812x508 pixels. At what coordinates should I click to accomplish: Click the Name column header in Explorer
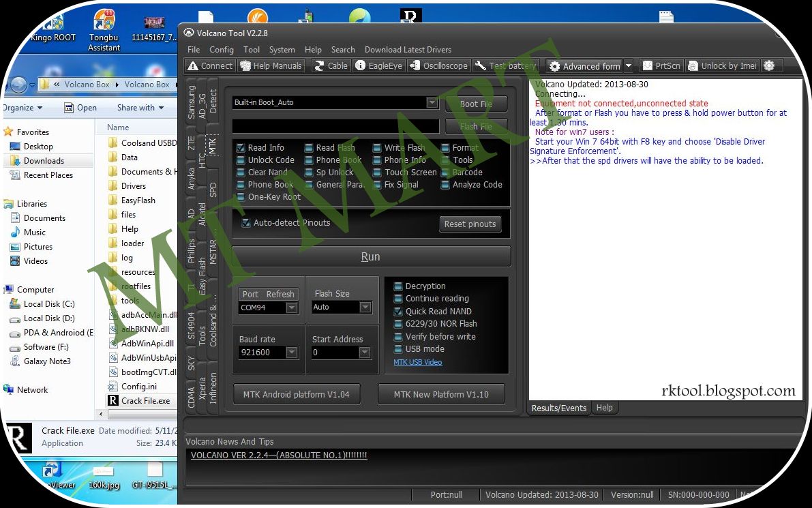[118, 128]
